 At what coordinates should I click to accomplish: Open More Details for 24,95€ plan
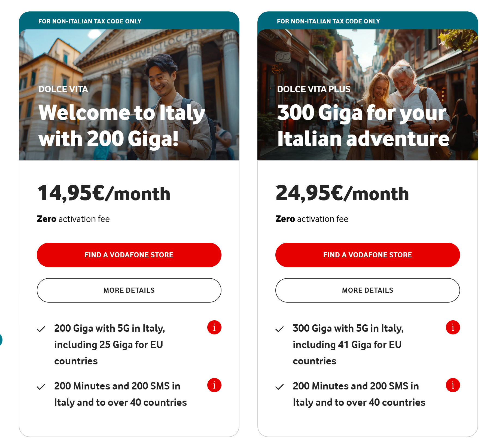point(368,290)
